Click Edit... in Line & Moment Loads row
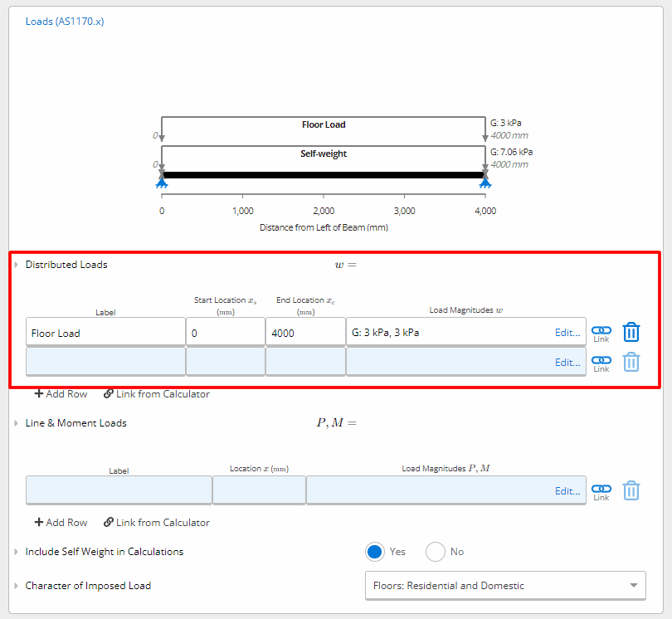The image size is (672, 619). coord(567,491)
